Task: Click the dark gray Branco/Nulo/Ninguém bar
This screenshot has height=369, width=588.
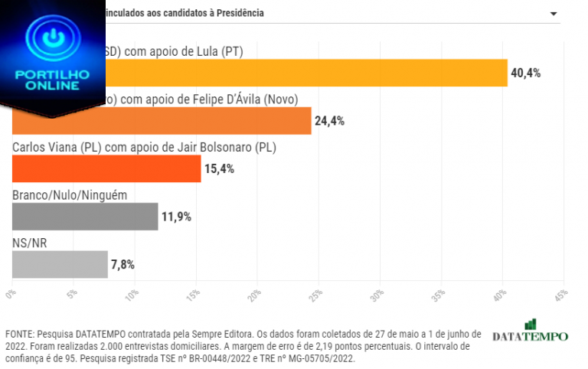Action: [x=85, y=216]
